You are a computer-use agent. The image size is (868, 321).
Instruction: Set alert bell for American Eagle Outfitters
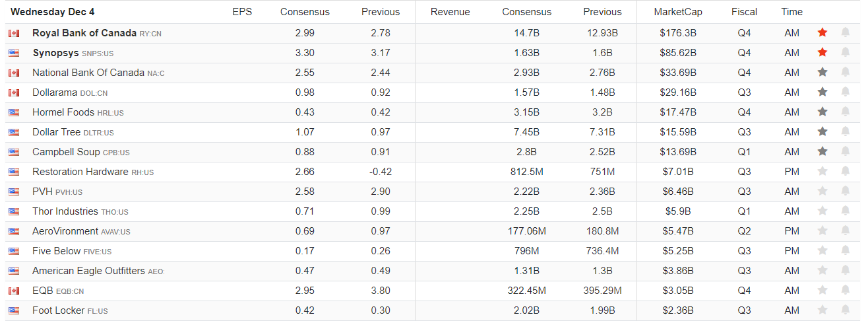[x=845, y=270]
